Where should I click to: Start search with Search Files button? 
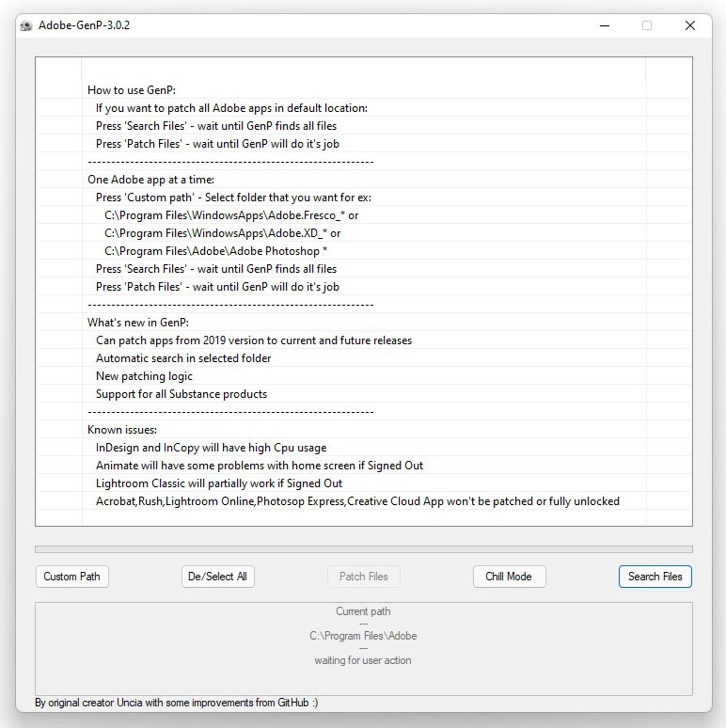[655, 577]
